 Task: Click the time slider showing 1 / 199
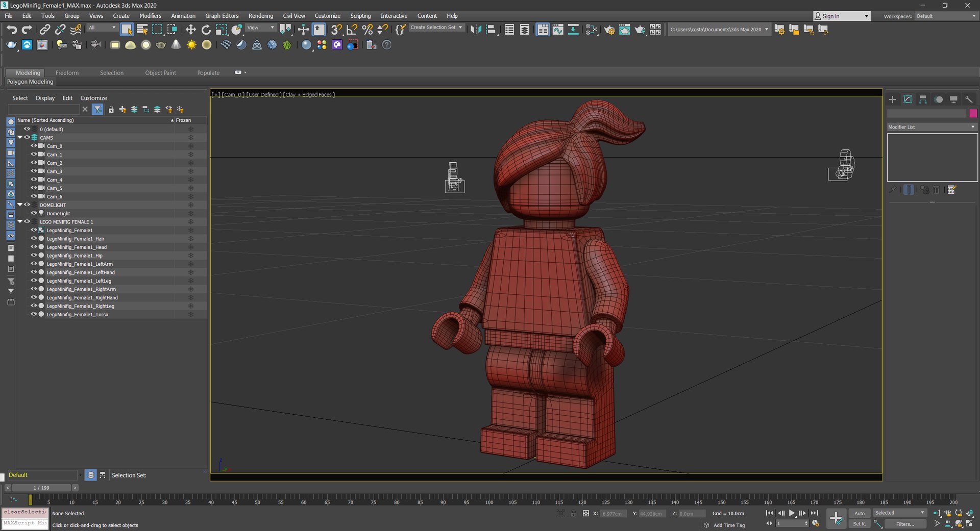tap(41, 488)
